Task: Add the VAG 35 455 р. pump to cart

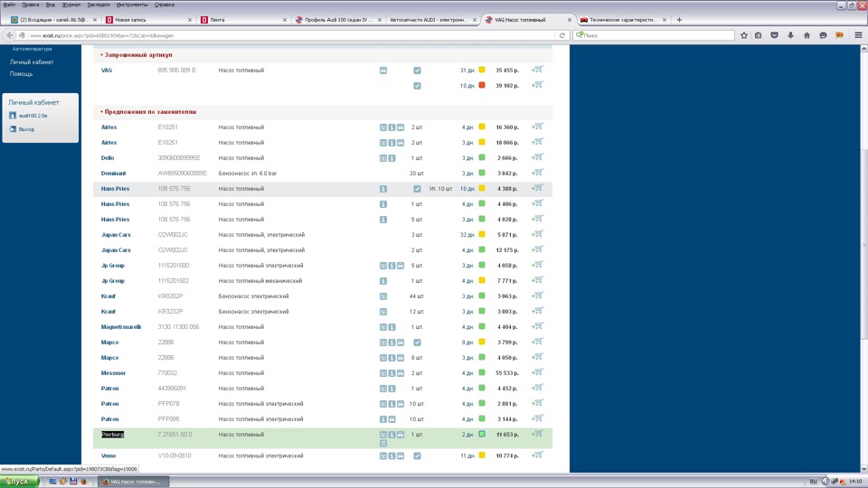Action: tap(537, 70)
